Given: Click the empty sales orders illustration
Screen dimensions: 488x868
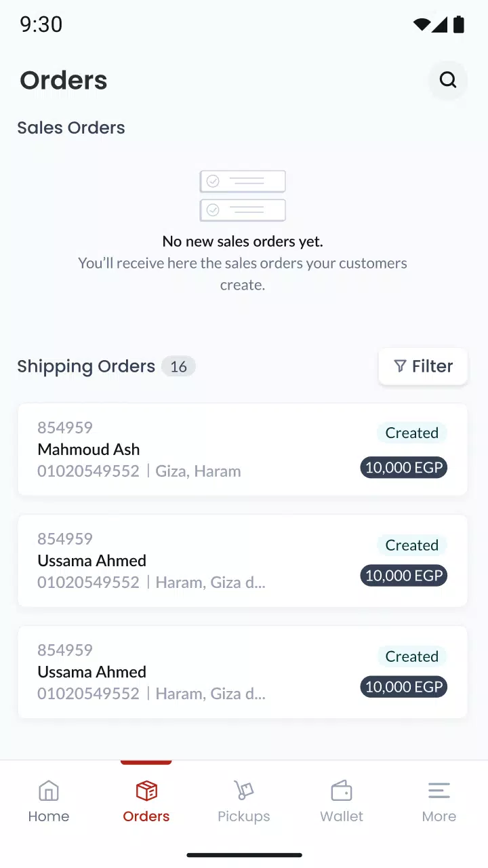Looking at the screenshot, I should (x=243, y=196).
